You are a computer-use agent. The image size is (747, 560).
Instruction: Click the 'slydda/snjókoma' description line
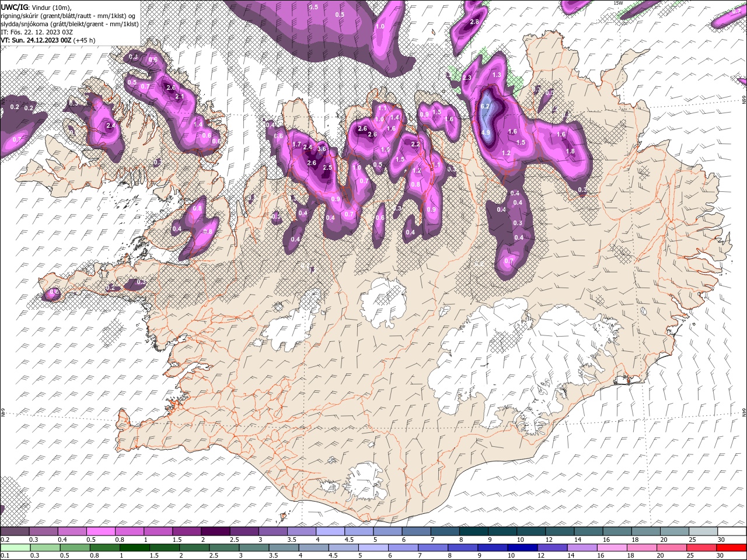point(68,23)
